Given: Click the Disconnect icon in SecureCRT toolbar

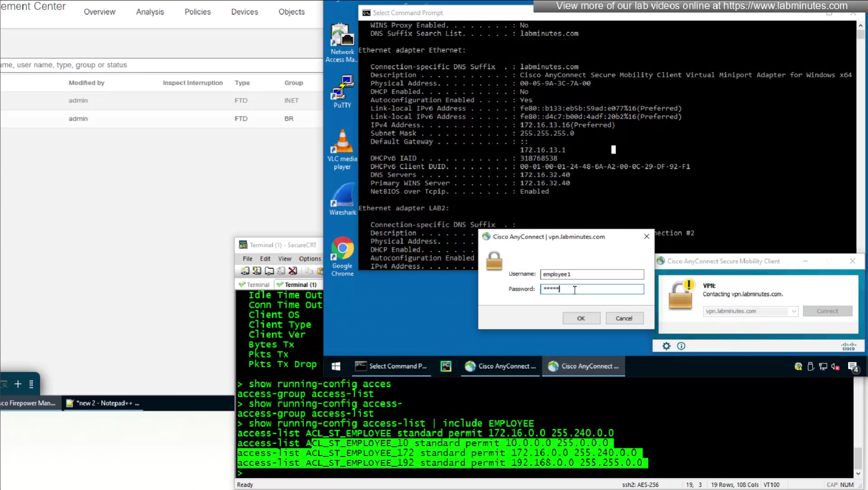Looking at the screenshot, I should 293,271.
